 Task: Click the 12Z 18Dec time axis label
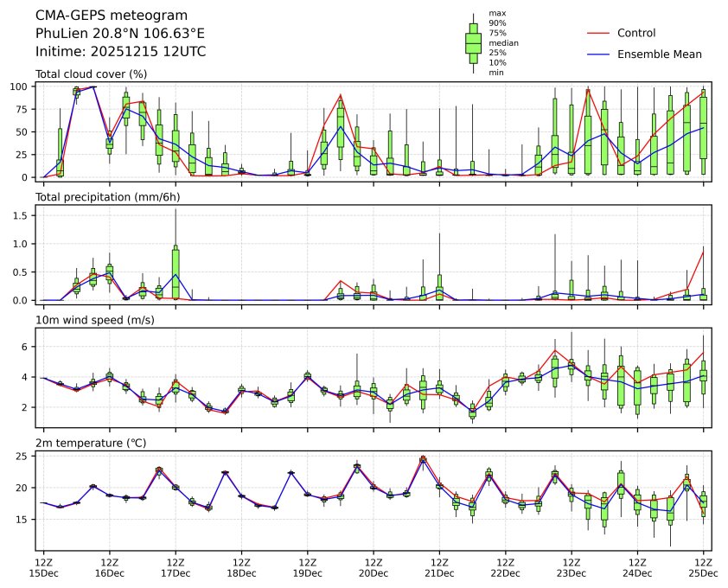click(x=241, y=567)
